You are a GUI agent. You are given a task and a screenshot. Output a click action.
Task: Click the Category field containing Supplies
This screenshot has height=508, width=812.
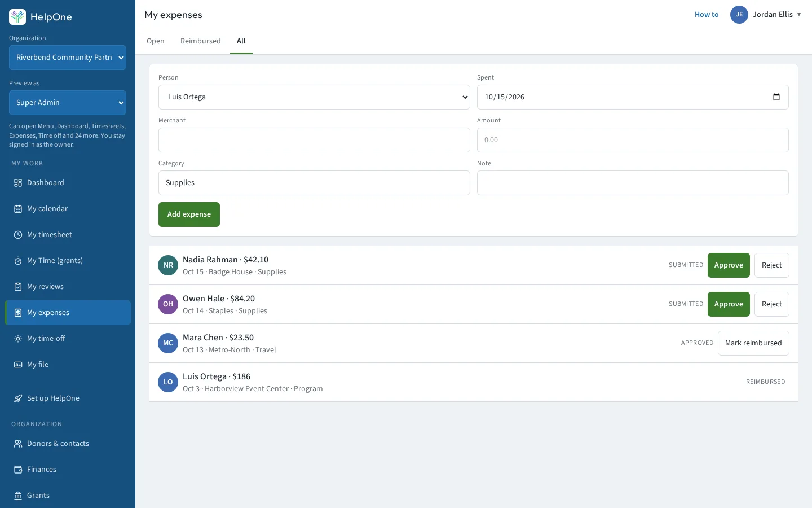point(314,183)
